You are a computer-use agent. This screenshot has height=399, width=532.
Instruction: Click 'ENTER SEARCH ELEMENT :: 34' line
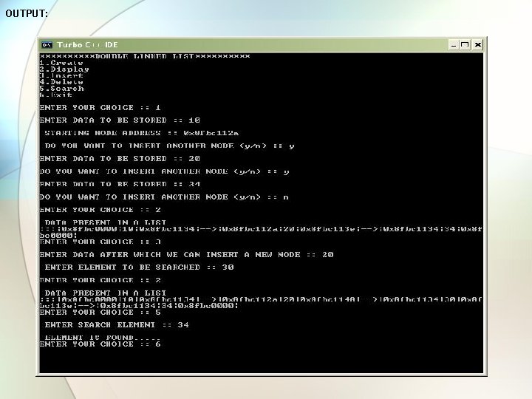click(117, 325)
